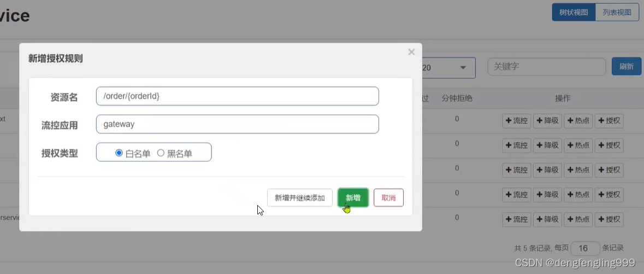Click the 资源名 input field
This screenshot has width=644, height=274.
[237, 96]
